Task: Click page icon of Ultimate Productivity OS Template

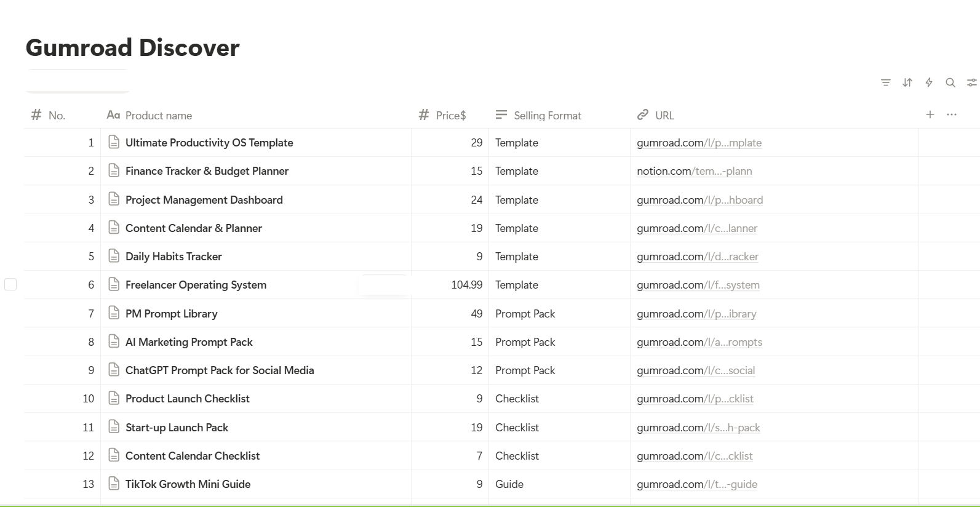Action: [x=114, y=142]
